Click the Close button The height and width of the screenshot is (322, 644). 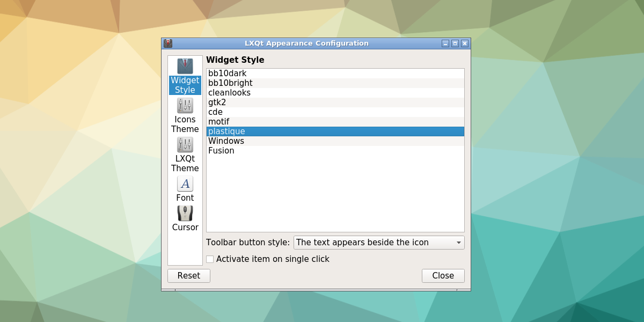443,276
